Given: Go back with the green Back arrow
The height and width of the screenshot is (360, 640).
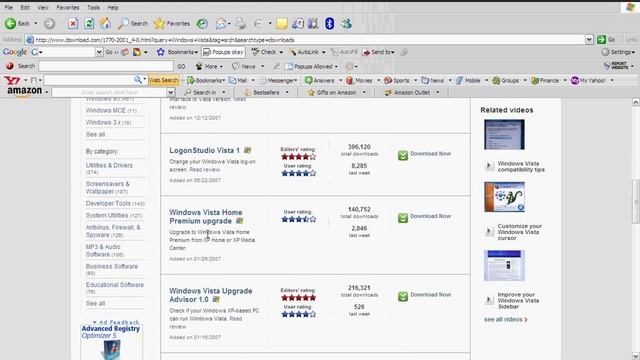Looking at the screenshot, I should (17, 24).
